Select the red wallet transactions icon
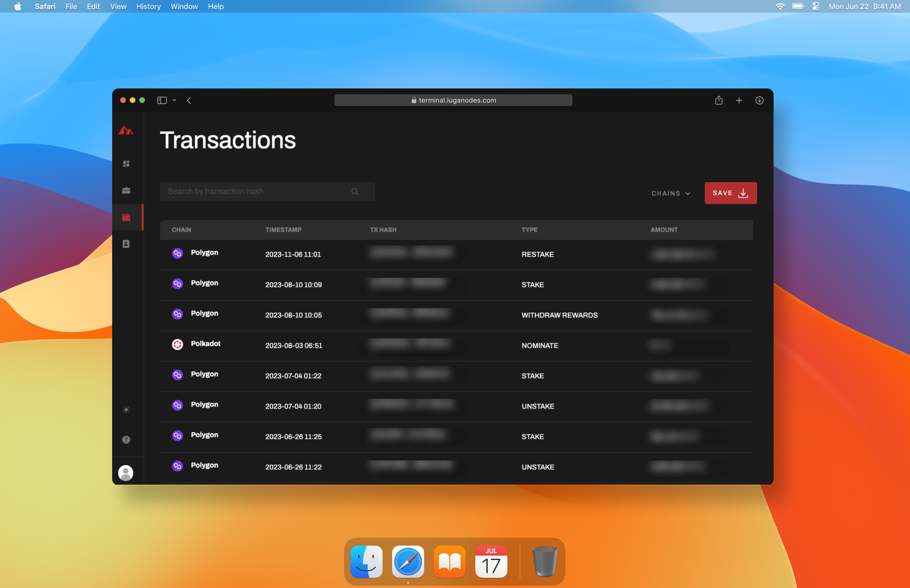This screenshot has width=910, height=588. 126,217
